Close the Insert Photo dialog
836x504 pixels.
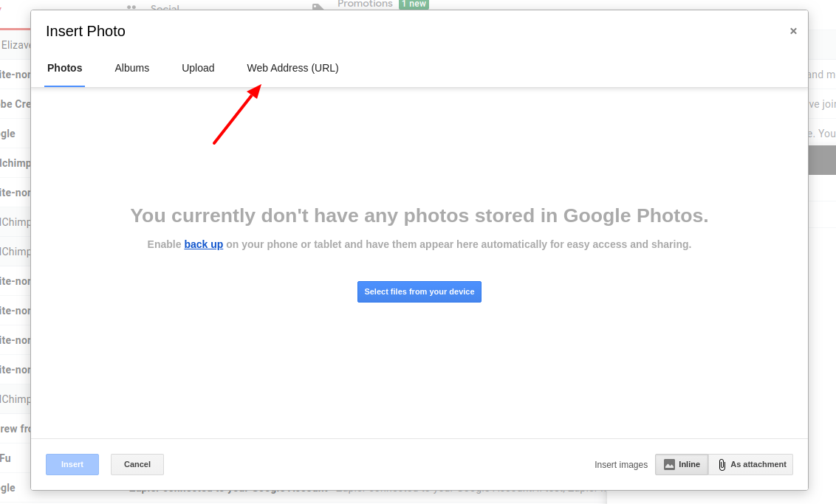point(793,31)
